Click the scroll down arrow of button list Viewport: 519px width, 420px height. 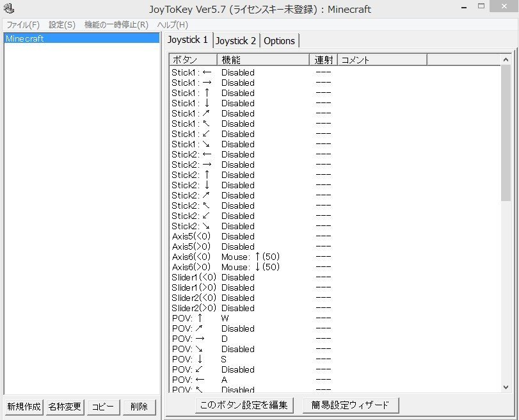click(x=506, y=387)
